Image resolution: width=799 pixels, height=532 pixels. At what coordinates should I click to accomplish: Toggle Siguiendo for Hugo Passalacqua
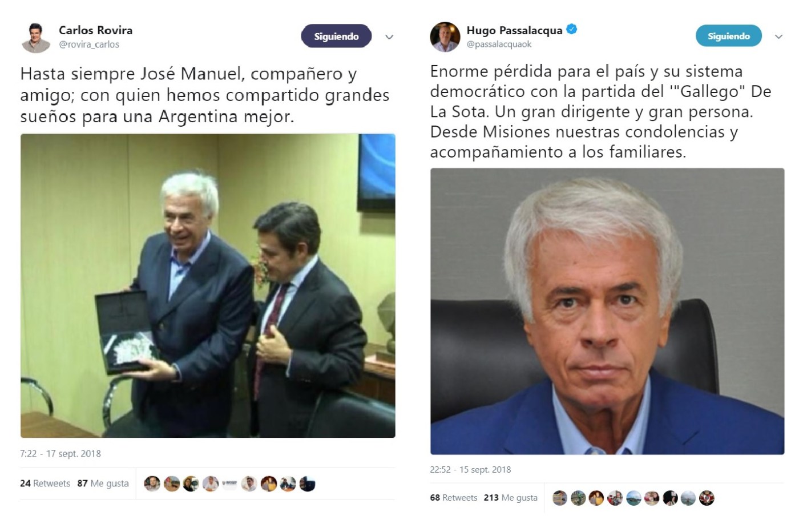(729, 36)
